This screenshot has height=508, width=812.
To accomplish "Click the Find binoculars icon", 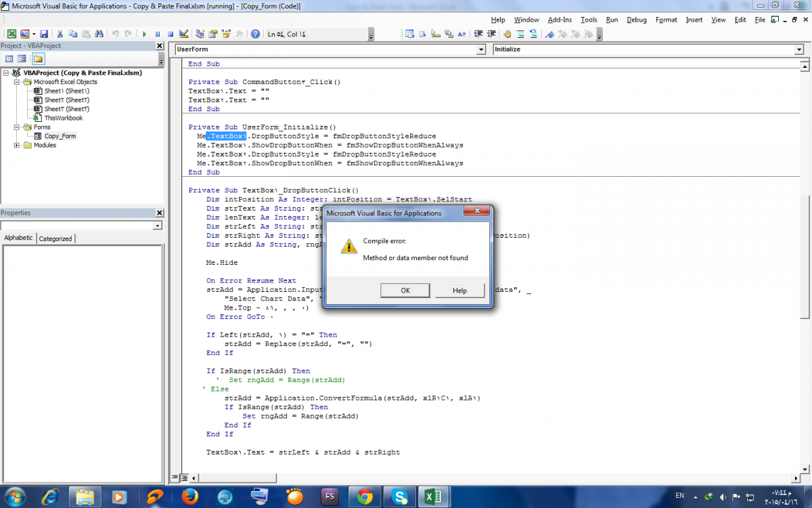I will tap(99, 33).
